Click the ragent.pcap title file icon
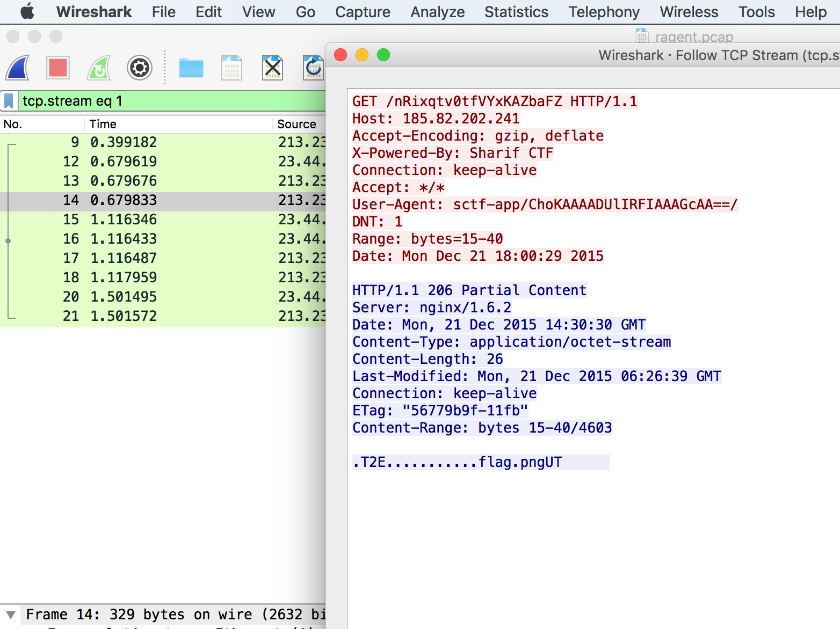840x629 pixels. (x=642, y=36)
